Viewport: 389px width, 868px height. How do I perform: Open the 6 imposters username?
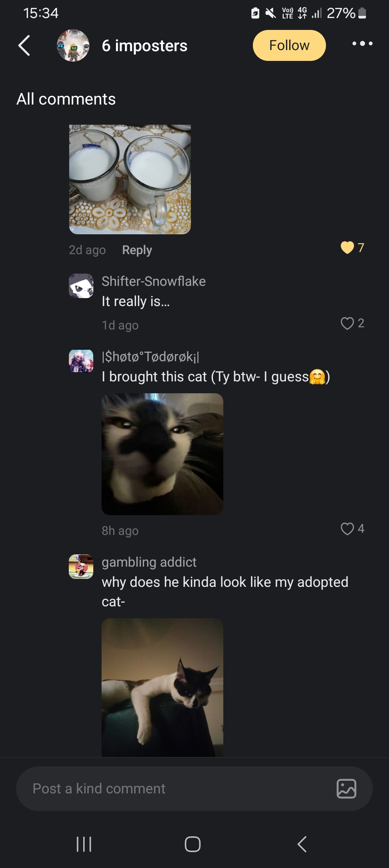point(144,46)
